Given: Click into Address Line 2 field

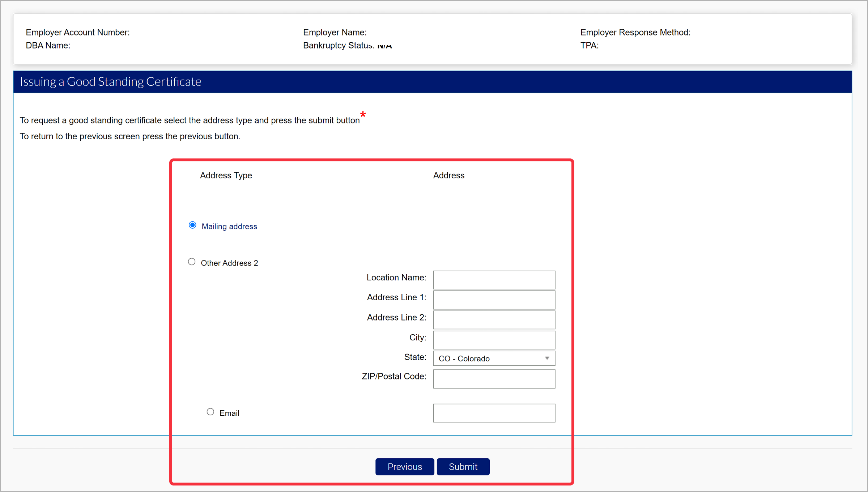Looking at the screenshot, I should click(x=494, y=320).
